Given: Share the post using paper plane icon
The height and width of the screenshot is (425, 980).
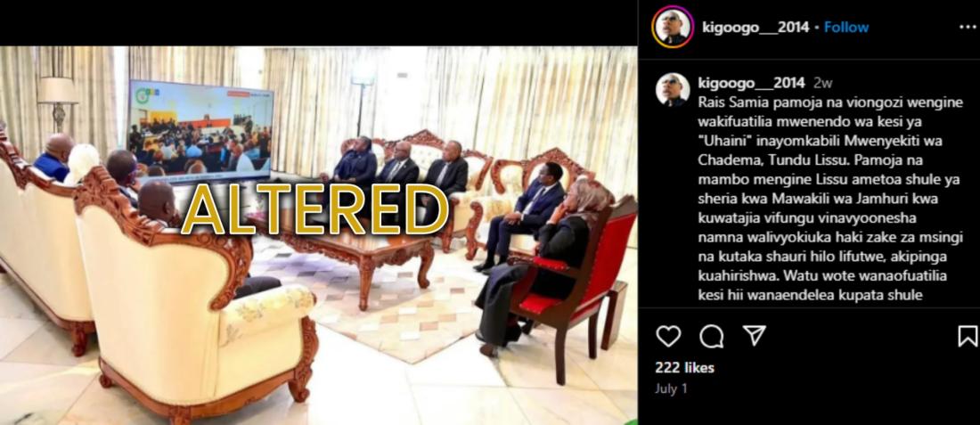Looking at the screenshot, I should [x=755, y=336].
